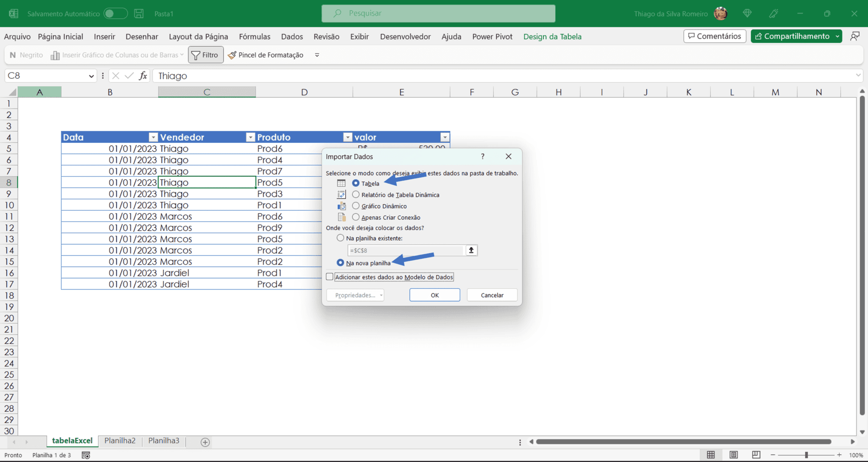Toggle Salvamento Automático on
Image resolution: width=868 pixels, height=462 pixels.
[x=115, y=13]
